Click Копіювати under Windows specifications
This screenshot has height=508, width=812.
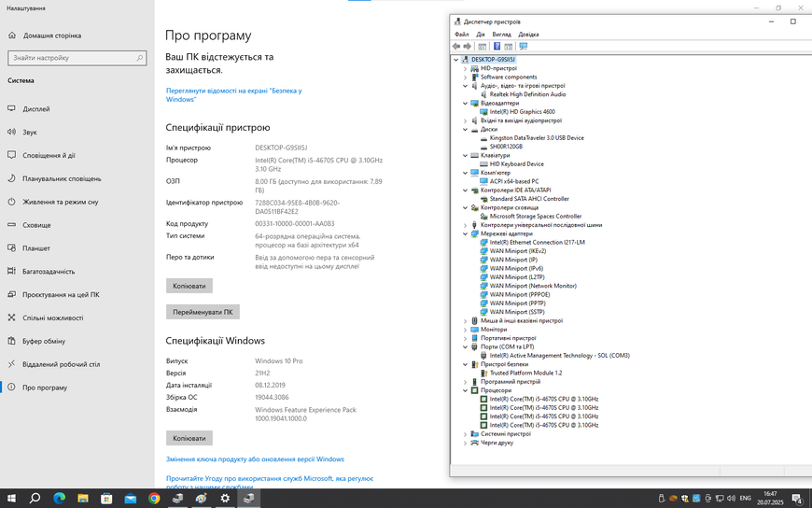pyautogui.click(x=189, y=438)
